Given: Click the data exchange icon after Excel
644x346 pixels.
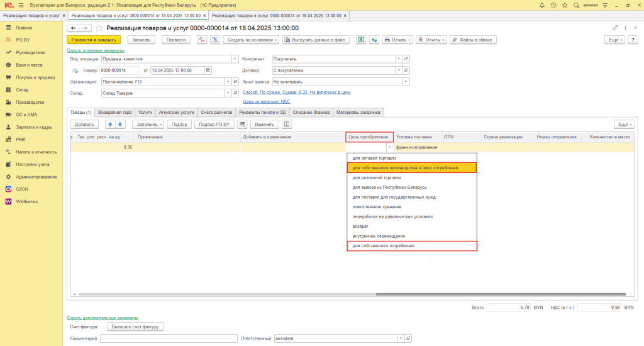Looking at the screenshot, I should [374, 40].
